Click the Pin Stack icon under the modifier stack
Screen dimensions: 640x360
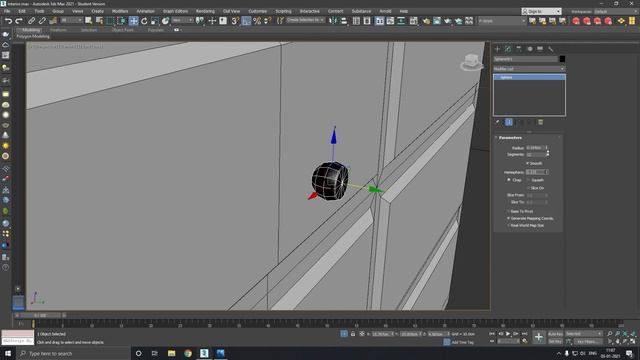pyautogui.click(x=498, y=122)
